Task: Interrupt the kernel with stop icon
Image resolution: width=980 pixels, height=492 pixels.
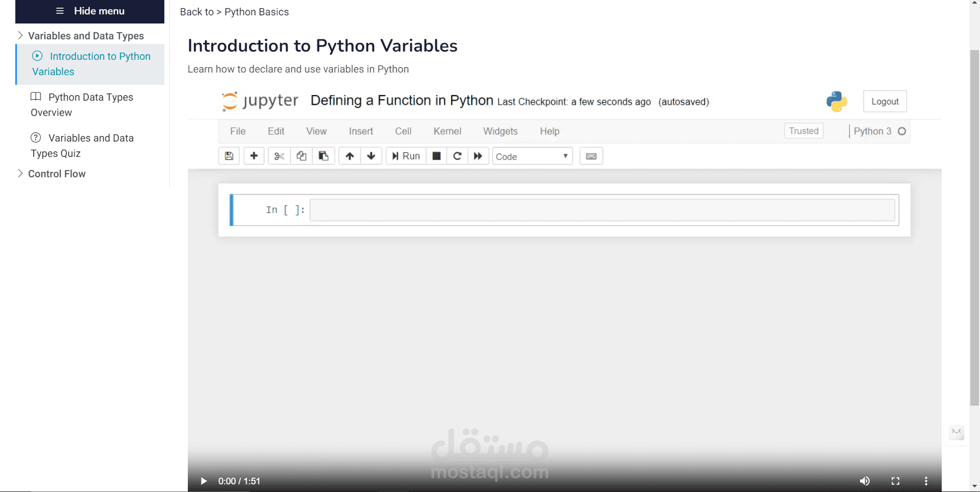Action: tap(436, 156)
